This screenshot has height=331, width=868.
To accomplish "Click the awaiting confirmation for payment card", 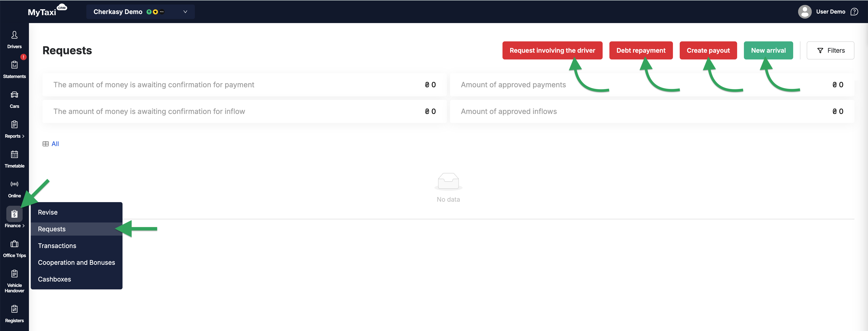I will (x=244, y=85).
